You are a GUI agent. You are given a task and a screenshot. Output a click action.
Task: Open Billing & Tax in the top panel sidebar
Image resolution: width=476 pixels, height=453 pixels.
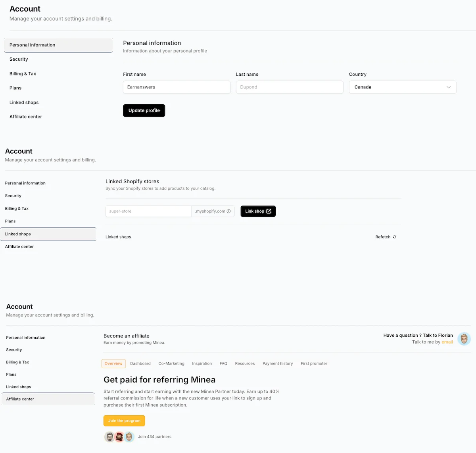point(23,74)
